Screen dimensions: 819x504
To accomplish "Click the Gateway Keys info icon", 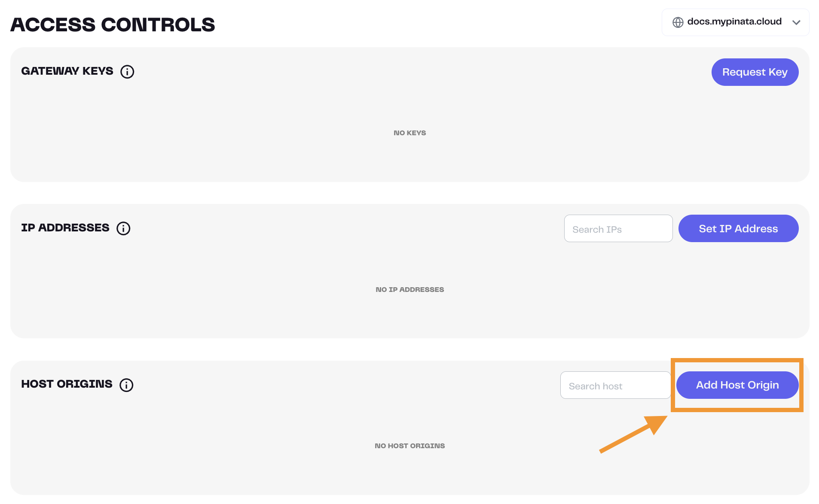I will 127,72.
